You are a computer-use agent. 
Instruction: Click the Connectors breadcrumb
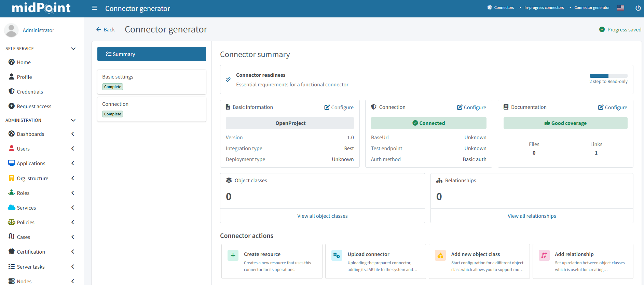click(x=504, y=8)
